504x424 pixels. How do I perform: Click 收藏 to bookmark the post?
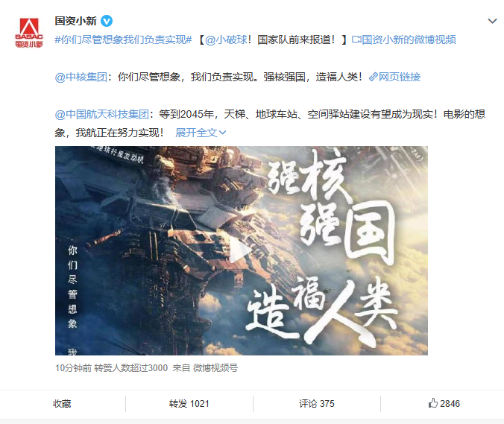(x=62, y=404)
